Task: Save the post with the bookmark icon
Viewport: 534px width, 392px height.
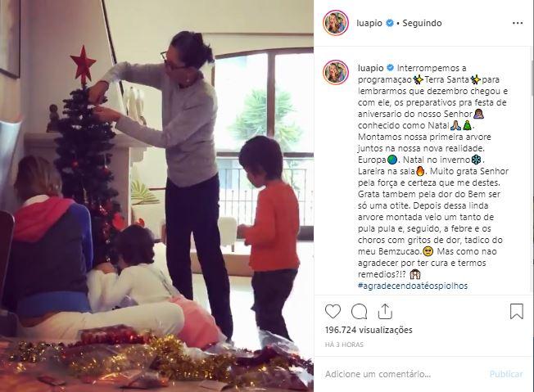Action: (516, 311)
